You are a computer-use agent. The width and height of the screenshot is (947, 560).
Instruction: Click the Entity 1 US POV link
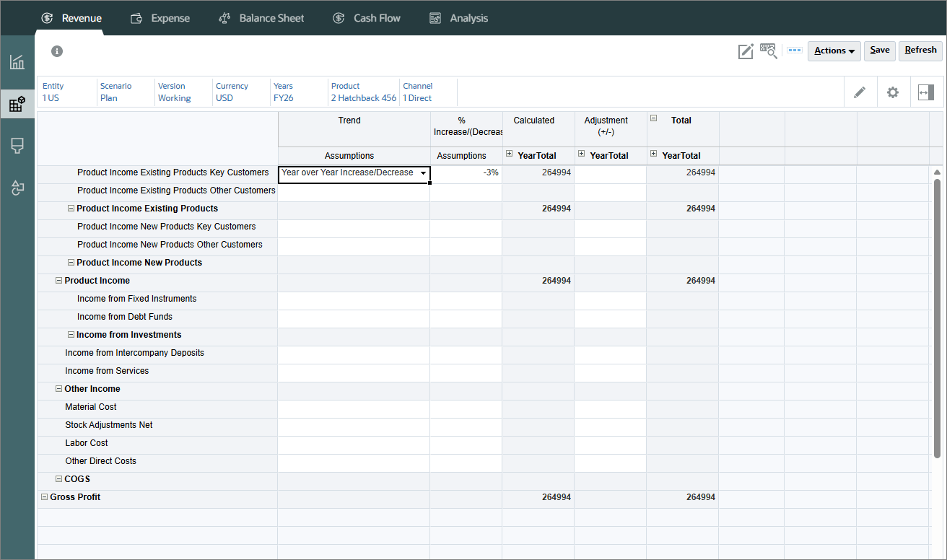[53, 92]
